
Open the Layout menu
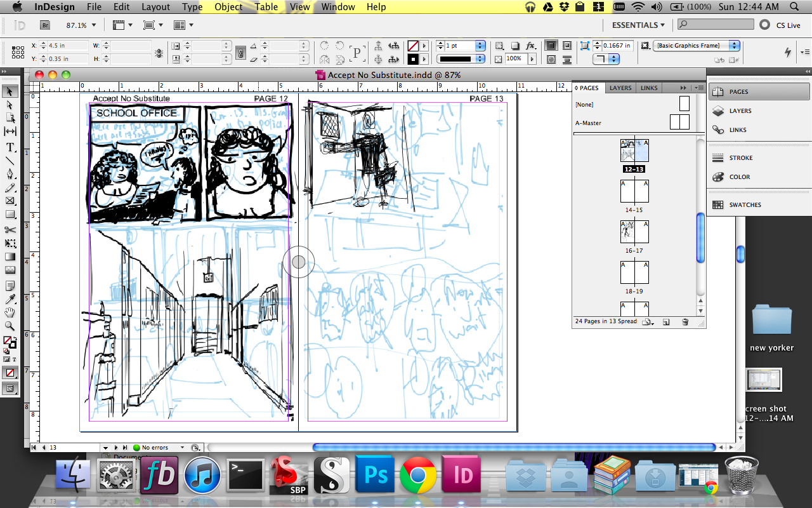click(155, 7)
